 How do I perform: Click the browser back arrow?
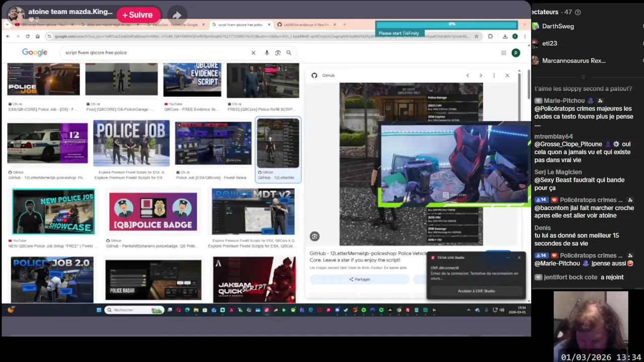pyautogui.click(x=8, y=36)
